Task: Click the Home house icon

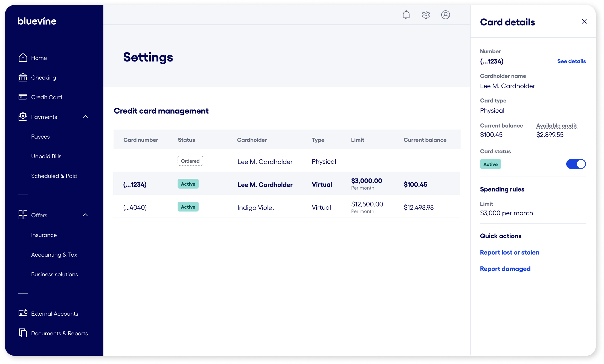Action: 23,58
